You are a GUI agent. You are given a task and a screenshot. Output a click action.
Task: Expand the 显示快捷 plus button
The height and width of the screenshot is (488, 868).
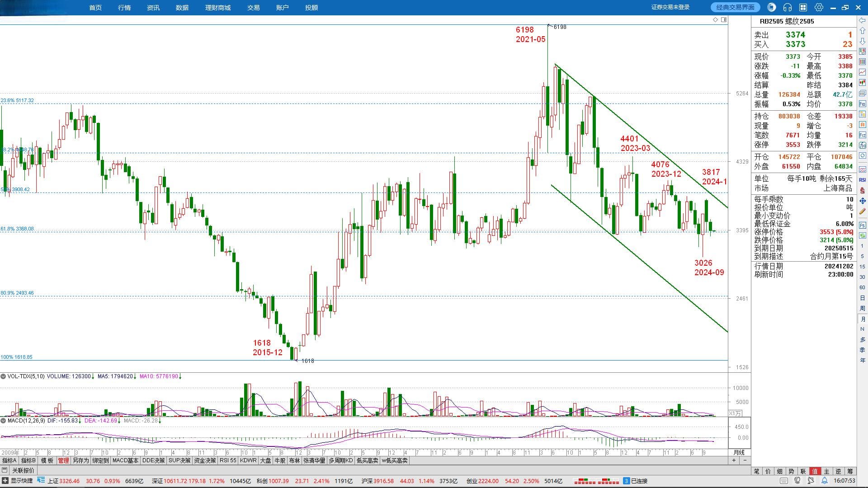point(5,481)
